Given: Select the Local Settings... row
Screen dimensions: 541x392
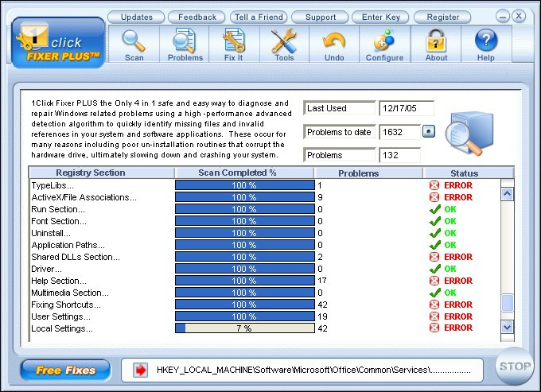Looking at the screenshot, I should click(x=62, y=328).
